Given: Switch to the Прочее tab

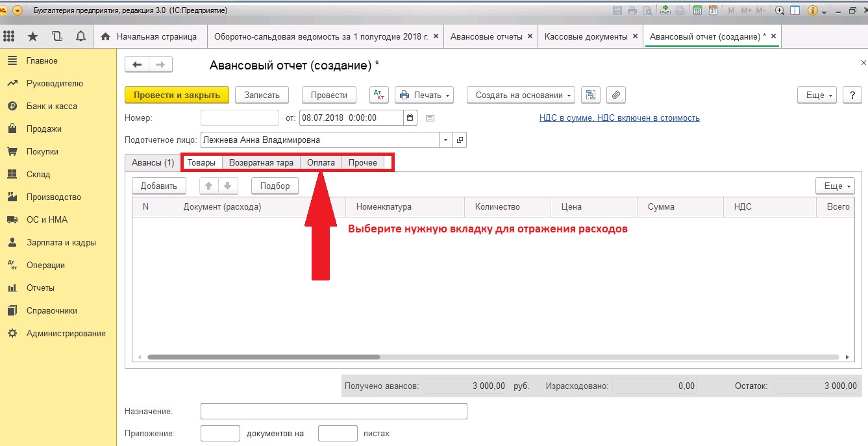Looking at the screenshot, I should (362, 162).
